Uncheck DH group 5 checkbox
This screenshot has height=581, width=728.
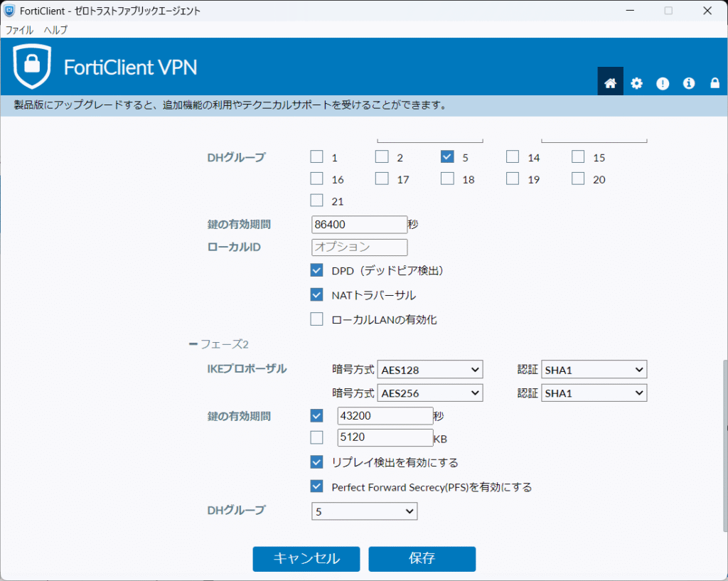click(447, 156)
